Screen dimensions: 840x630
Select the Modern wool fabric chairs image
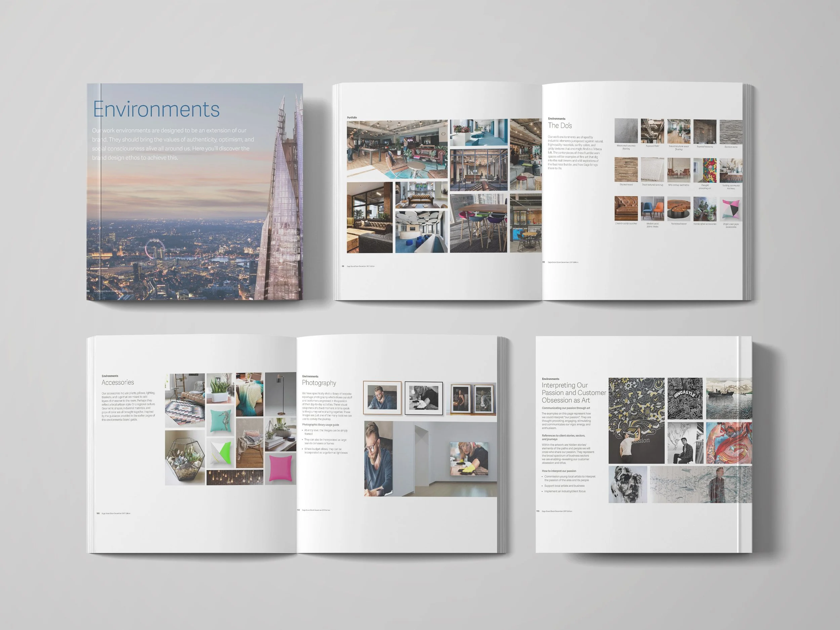(652, 208)
